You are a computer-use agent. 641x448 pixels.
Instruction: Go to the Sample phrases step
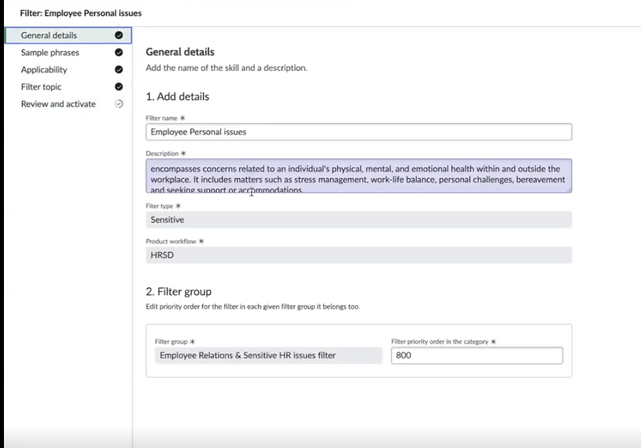point(50,52)
